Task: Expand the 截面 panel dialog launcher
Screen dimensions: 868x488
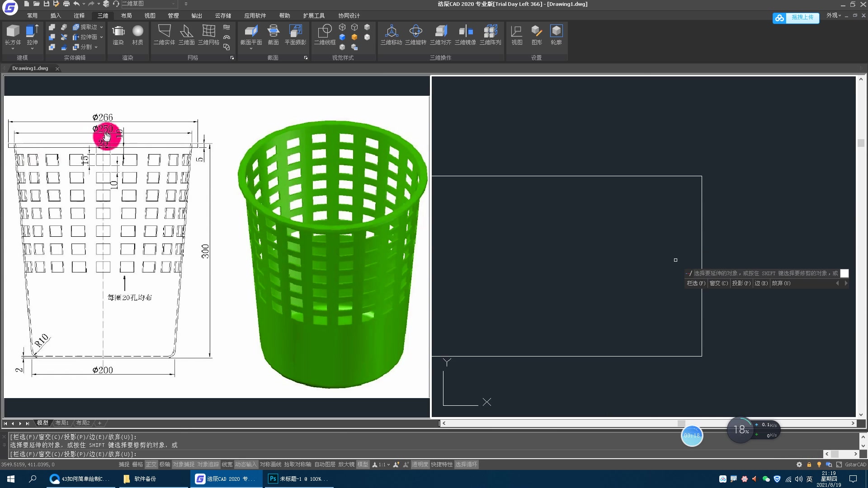Action: (x=306, y=58)
